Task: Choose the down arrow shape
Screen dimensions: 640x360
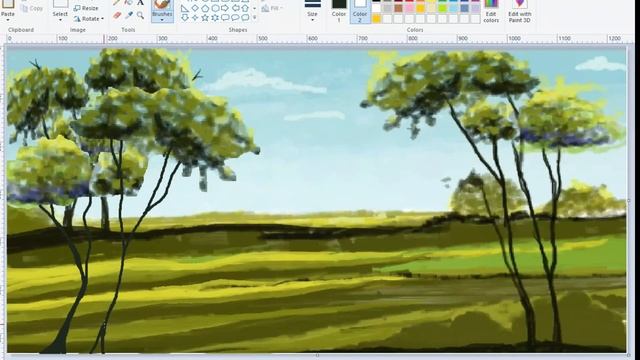Action: 185,18
